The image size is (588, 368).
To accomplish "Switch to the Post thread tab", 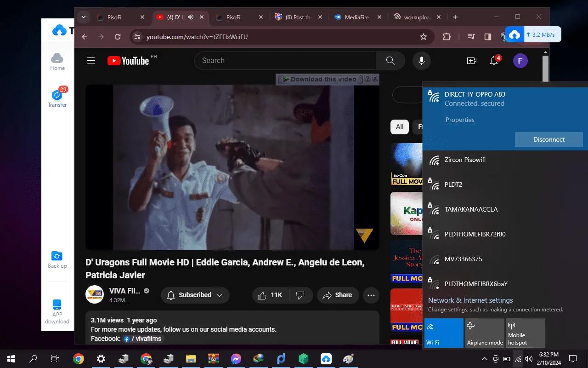I will click(298, 17).
